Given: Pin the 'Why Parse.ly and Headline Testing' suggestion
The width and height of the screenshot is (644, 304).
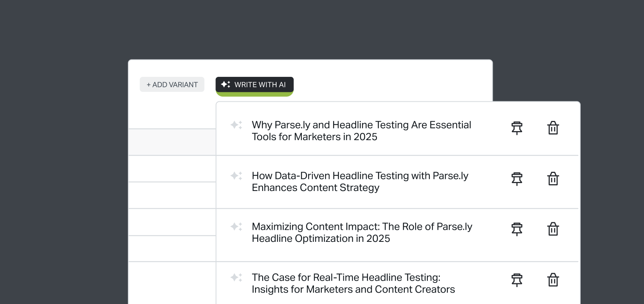Looking at the screenshot, I should [517, 128].
